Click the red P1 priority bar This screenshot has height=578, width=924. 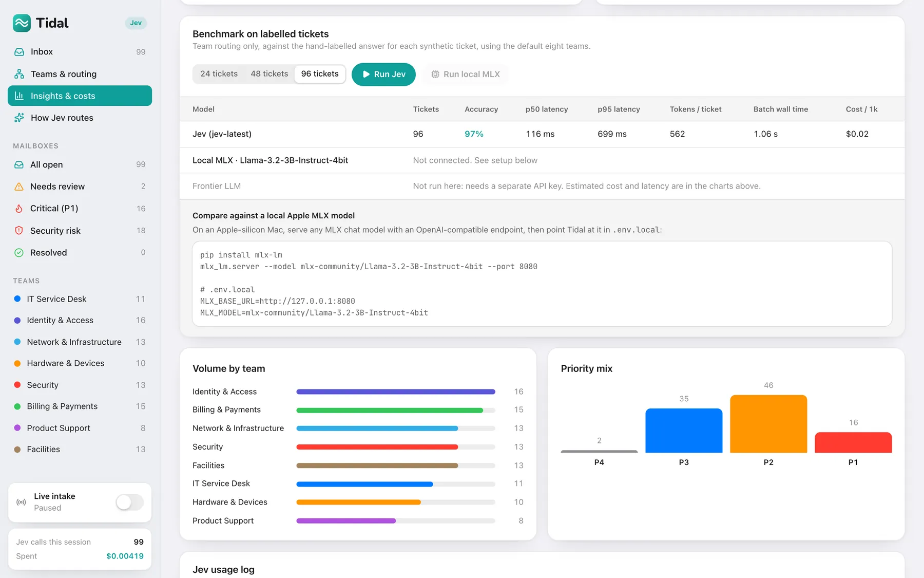click(853, 442)
